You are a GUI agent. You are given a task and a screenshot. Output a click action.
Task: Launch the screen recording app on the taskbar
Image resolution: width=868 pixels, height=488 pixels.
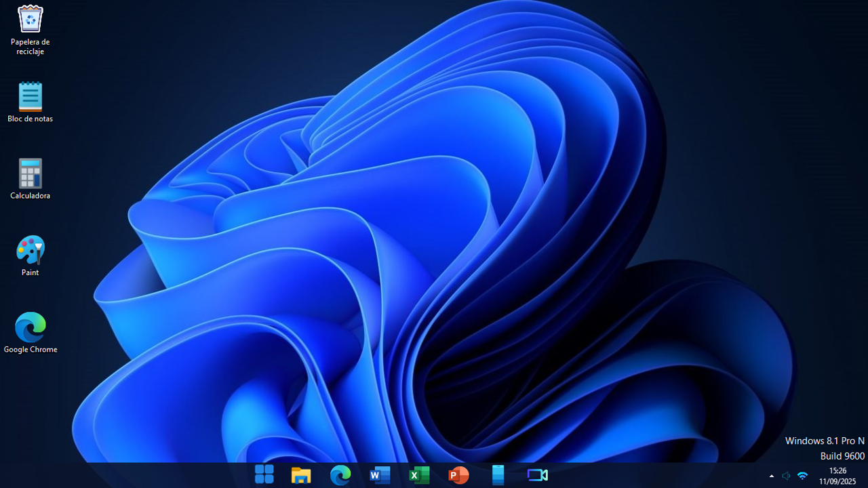(537, 475)
